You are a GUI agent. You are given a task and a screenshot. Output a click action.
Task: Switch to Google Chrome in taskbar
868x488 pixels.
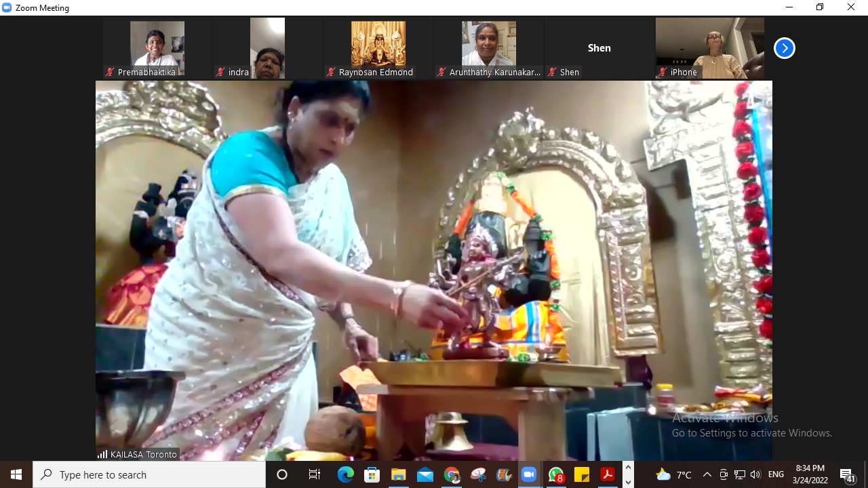[452, 474]
